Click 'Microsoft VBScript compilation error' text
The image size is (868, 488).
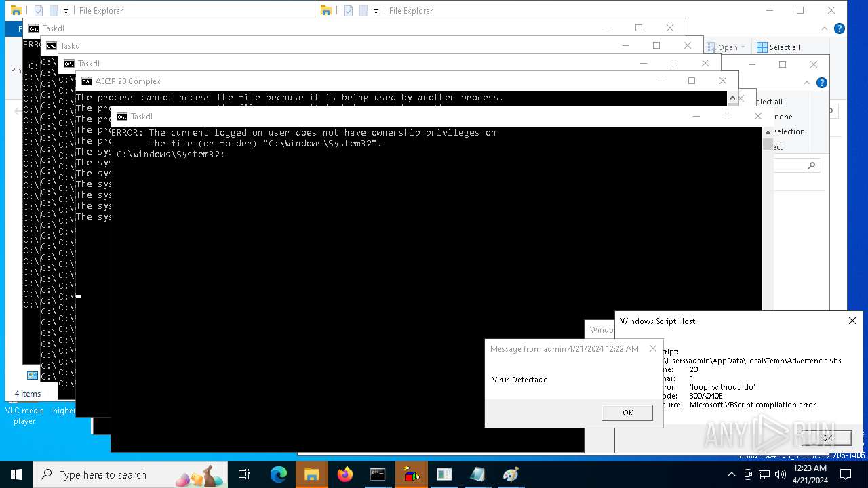point(753,405)
